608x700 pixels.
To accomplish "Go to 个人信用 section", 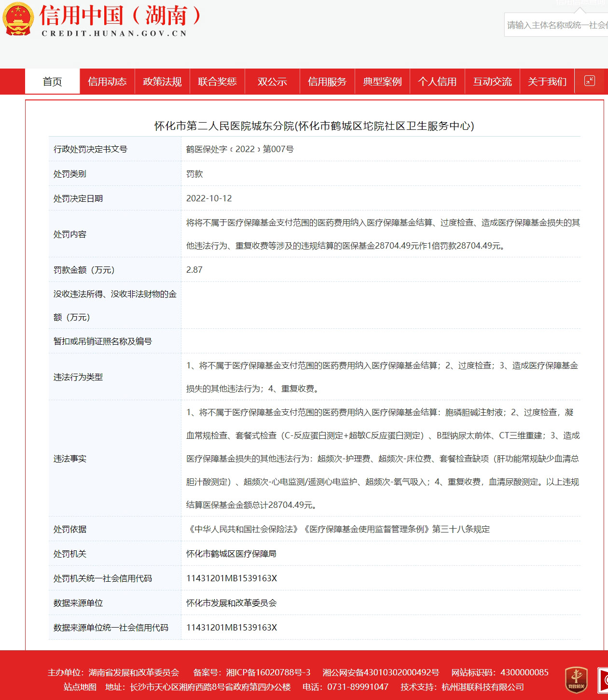I will (x=437, y=82).
